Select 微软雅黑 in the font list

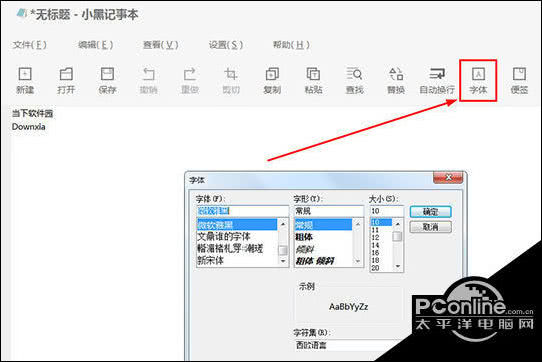point(237,225)
